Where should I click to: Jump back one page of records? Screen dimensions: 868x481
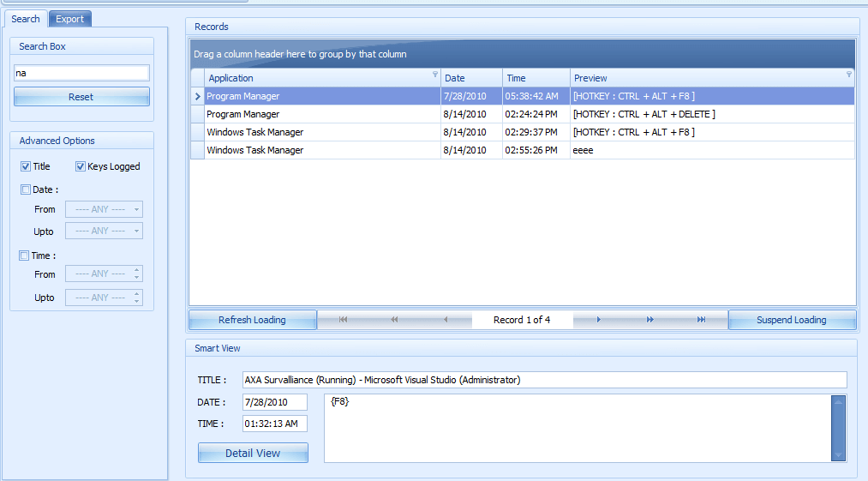394,320
